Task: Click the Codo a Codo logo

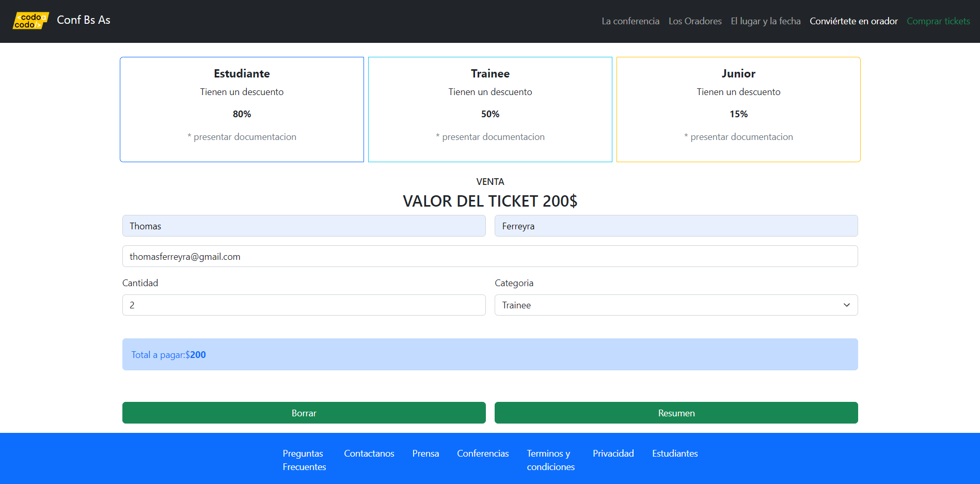Action: (30, 21)
